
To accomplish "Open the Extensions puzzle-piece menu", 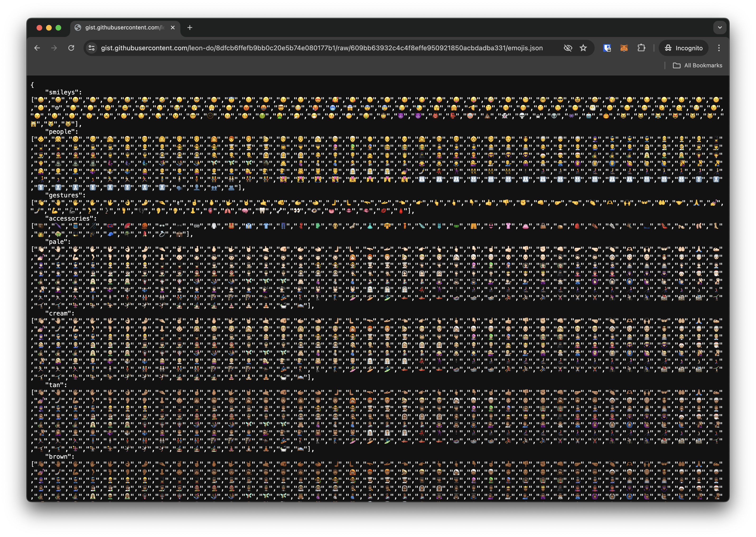I will (x=642, y=48).
